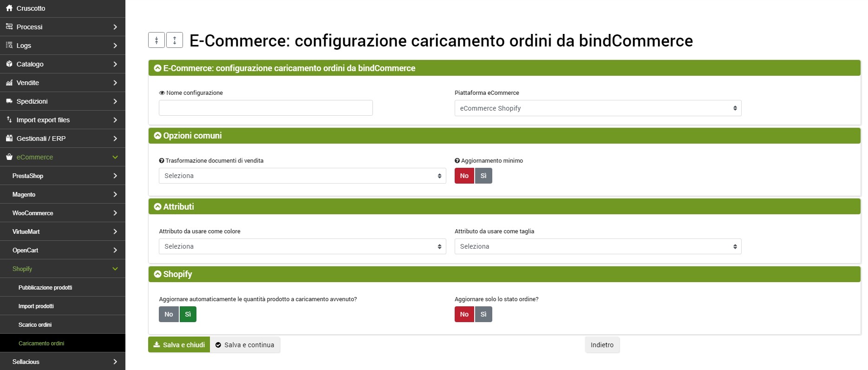Open Attributo da usare come taglia dropdown
This screenshot has height=370, width=868.
point(598,246)
